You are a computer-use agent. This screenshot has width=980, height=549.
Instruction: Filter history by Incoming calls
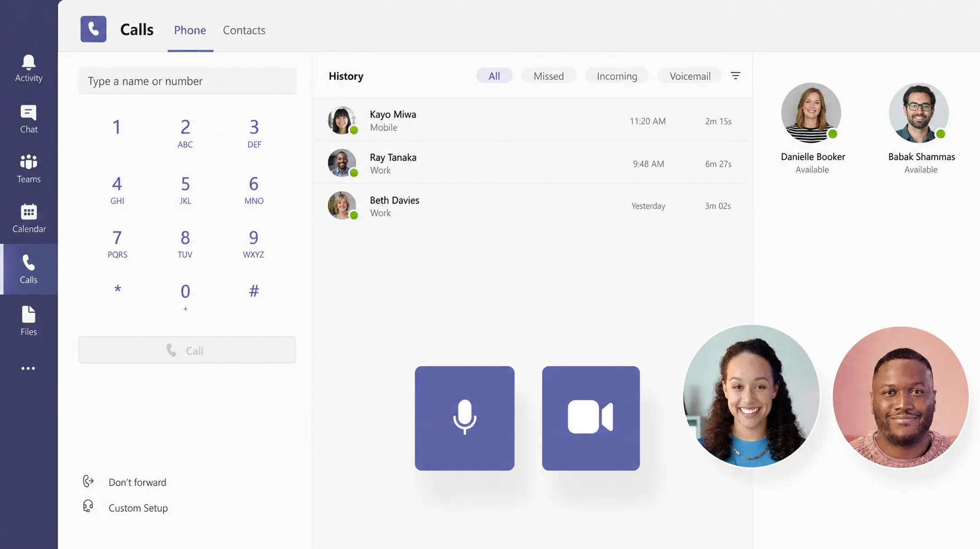pyautogui.click(x=617, y=76)
